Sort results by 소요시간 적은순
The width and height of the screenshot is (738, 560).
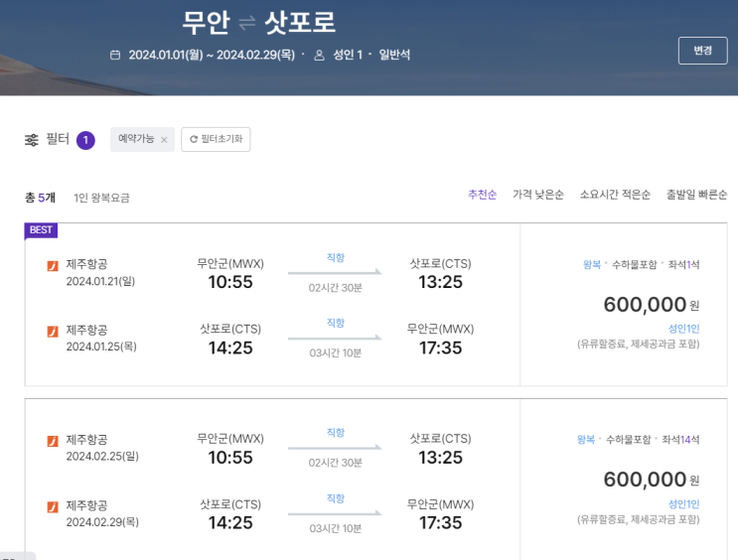click(615, 195)
